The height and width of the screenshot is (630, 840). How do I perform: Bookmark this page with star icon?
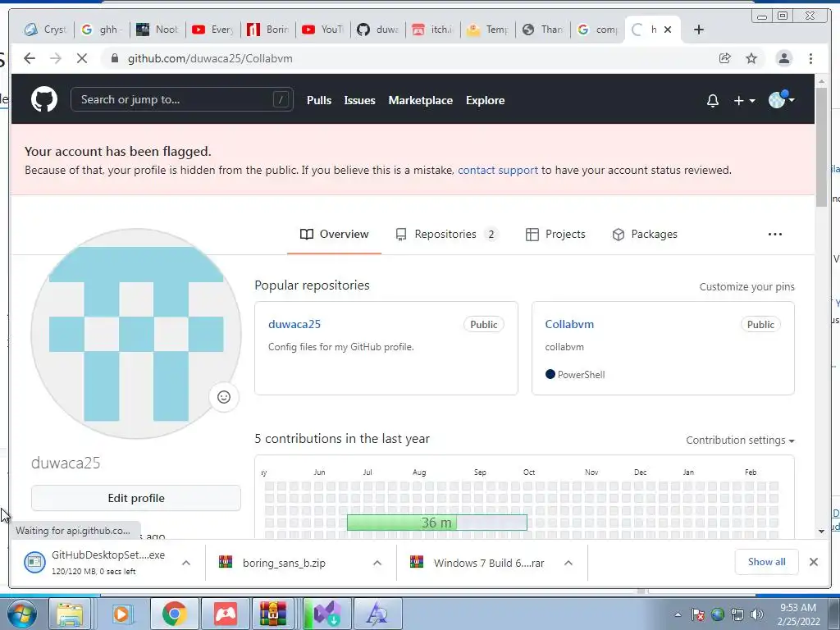[751, 58]
